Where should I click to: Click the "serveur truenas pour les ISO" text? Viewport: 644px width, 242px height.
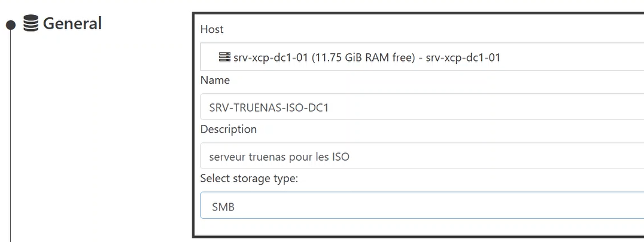(x=279, y=158)
